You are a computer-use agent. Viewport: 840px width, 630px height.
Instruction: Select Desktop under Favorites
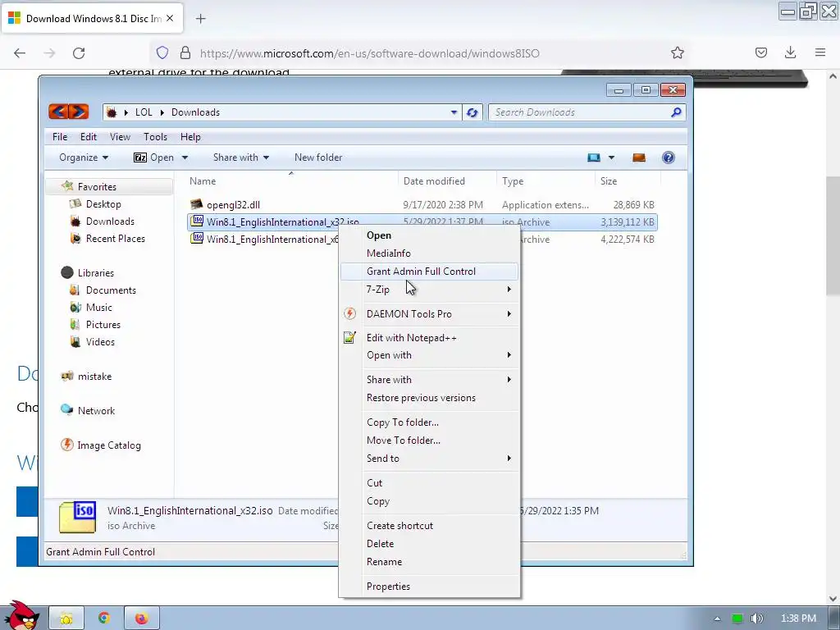[103, 204]
